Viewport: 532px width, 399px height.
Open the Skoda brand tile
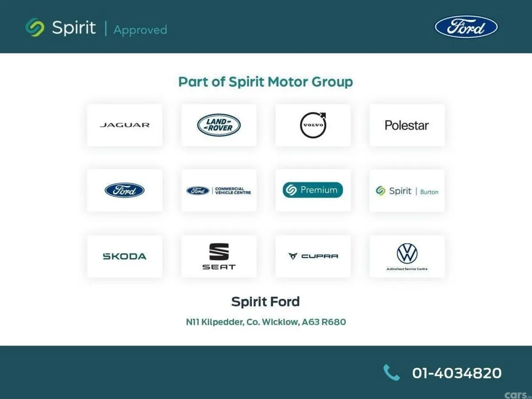[125, 256]
